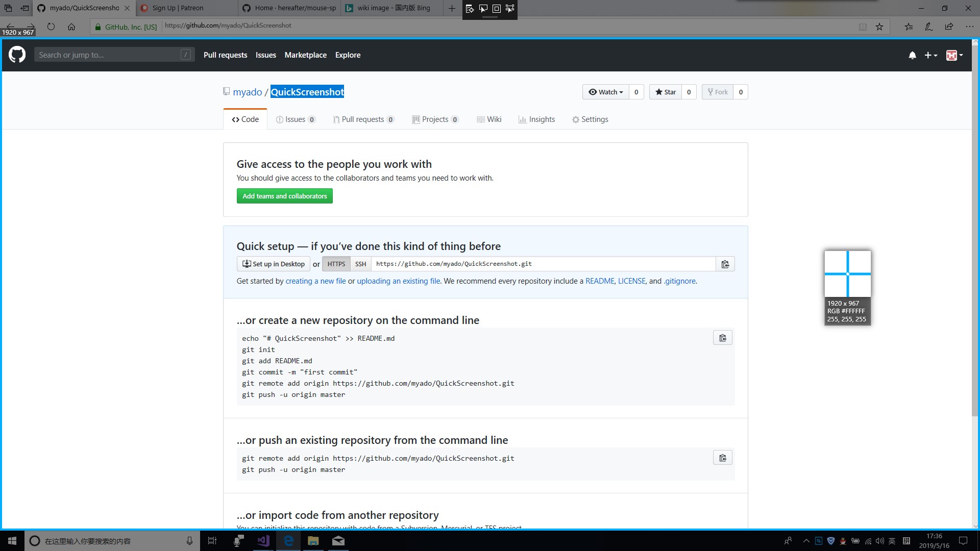Select the HTTPS clone protocol

click(x=336, y=264)
